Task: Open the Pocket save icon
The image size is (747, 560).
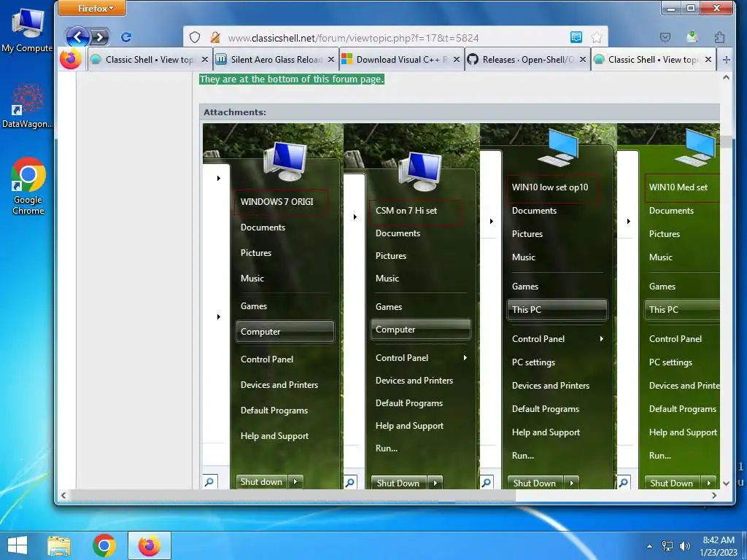Action: [665, 37]
